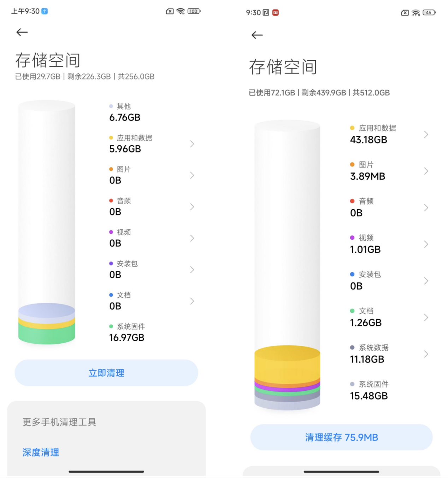Image resolution: width=448 pixels, height=478 pixels.
Task: Tap the left phone's storage cylinder chart
Action: click(47, 222)
